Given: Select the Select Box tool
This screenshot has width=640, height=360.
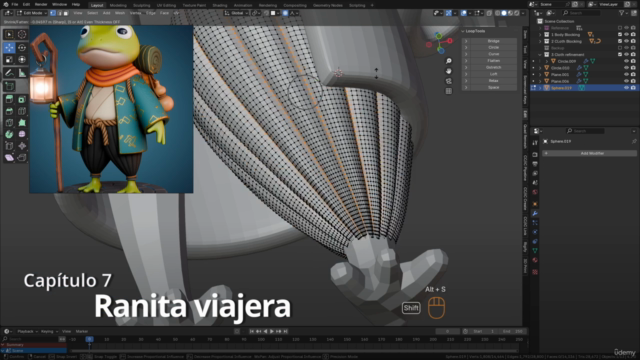Looking at the screenshot, I should 9,34.
